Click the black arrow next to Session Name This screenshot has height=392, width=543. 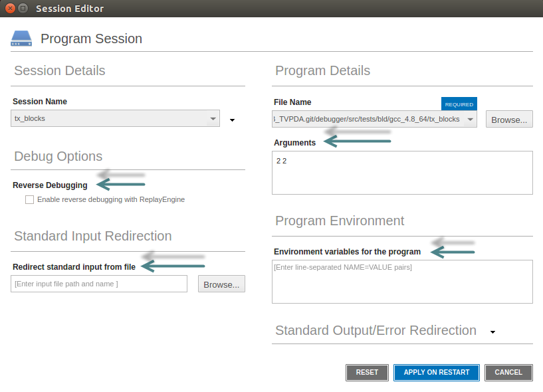(233, 120)
